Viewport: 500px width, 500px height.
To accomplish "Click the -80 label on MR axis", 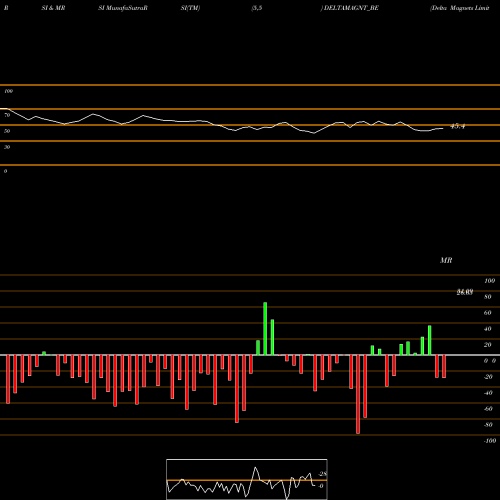I will (x=488, y=425).
